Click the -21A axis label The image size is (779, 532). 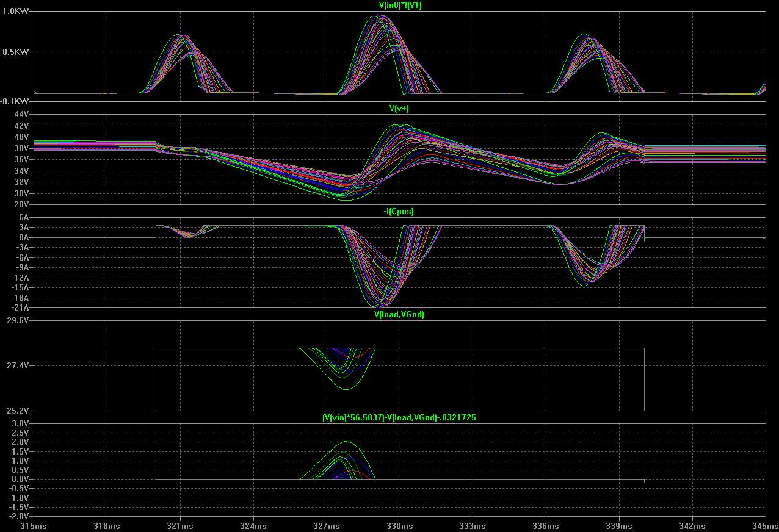coord(20,307)
